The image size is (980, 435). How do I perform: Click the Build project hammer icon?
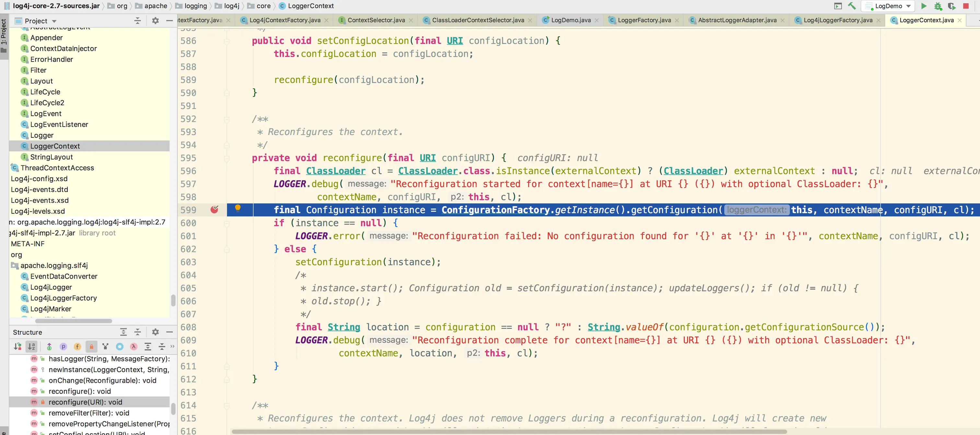851,6
